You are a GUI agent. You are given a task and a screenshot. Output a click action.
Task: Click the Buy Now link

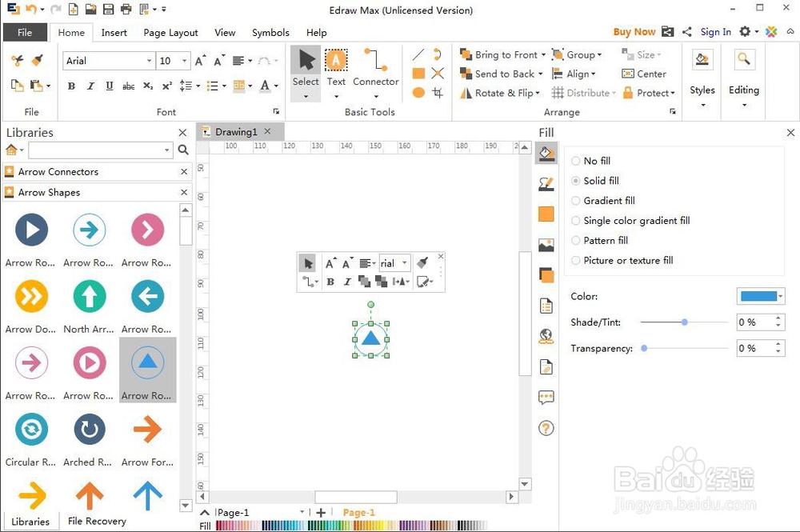tap(634, 32)
